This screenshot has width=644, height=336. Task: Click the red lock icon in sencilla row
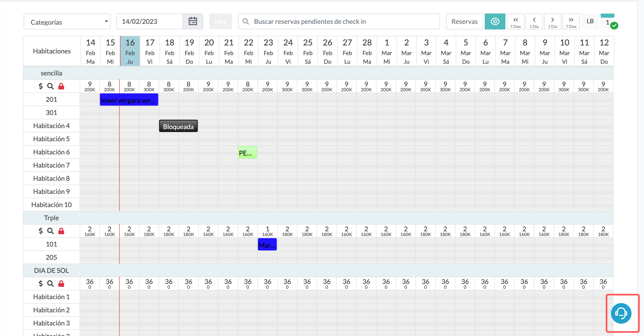click(61, 86)
